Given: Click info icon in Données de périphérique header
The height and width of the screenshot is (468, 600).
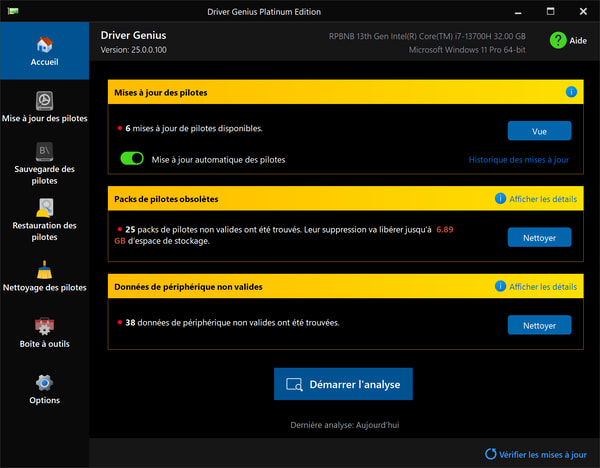Looking at the screenshot, I should tap(500, 286).
